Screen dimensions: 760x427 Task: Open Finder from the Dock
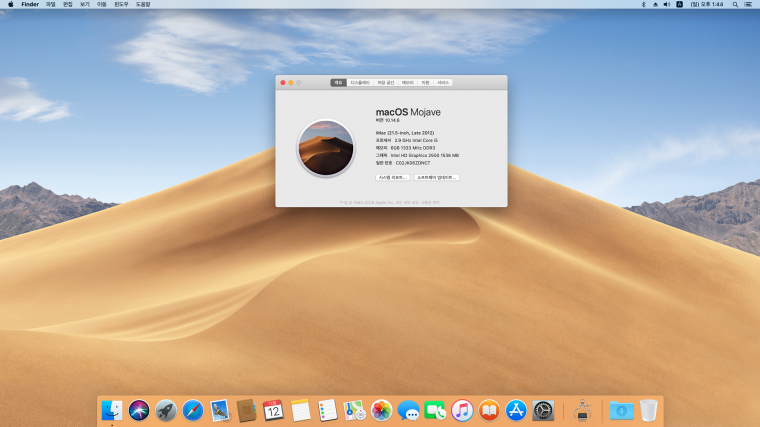pos(111,411)
